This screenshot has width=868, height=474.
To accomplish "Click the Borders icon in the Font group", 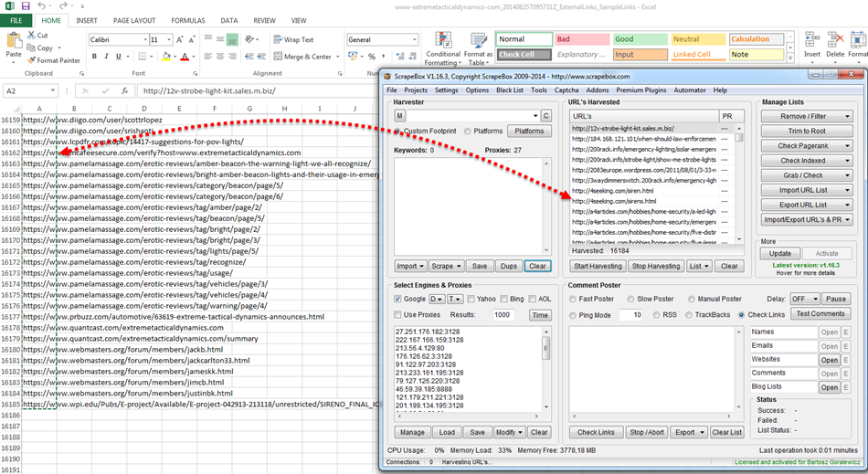I will 143,57.
